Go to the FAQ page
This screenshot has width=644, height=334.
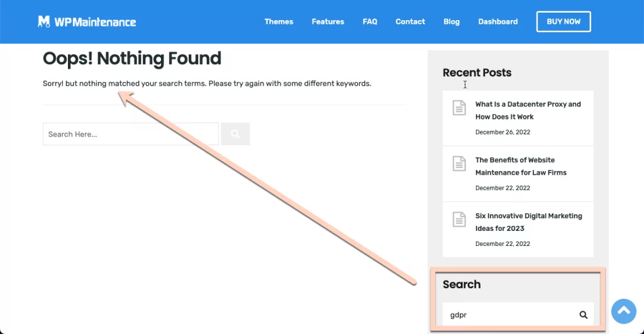tap(370, 22)
